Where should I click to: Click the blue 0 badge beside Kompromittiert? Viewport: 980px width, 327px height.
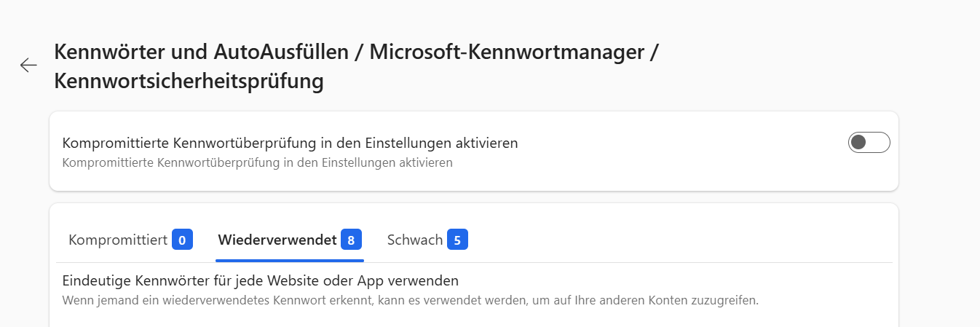pos(182,240)
